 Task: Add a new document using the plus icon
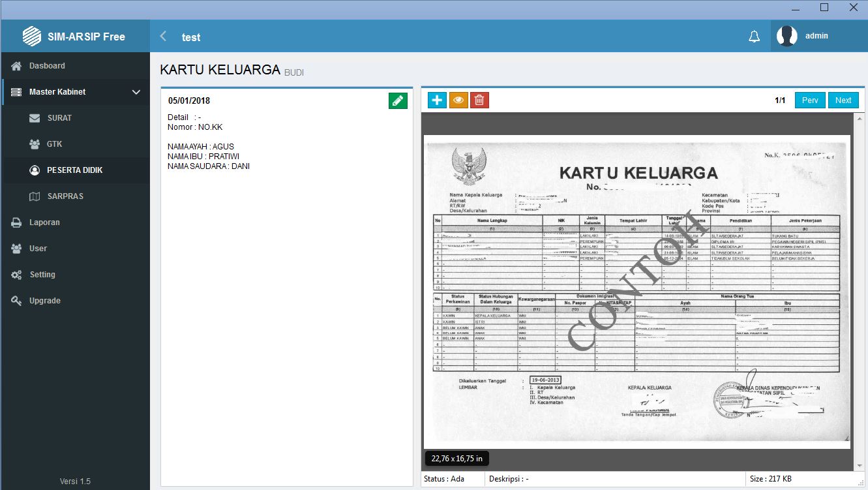(437, 100)
